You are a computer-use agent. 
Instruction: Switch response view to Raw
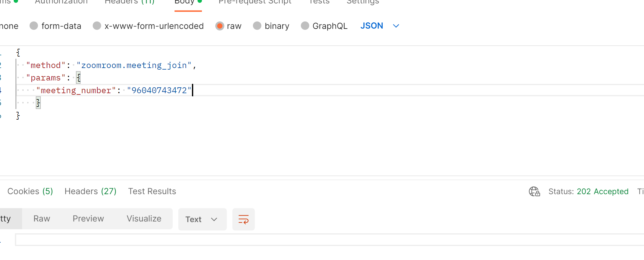[x=42, y=219]
